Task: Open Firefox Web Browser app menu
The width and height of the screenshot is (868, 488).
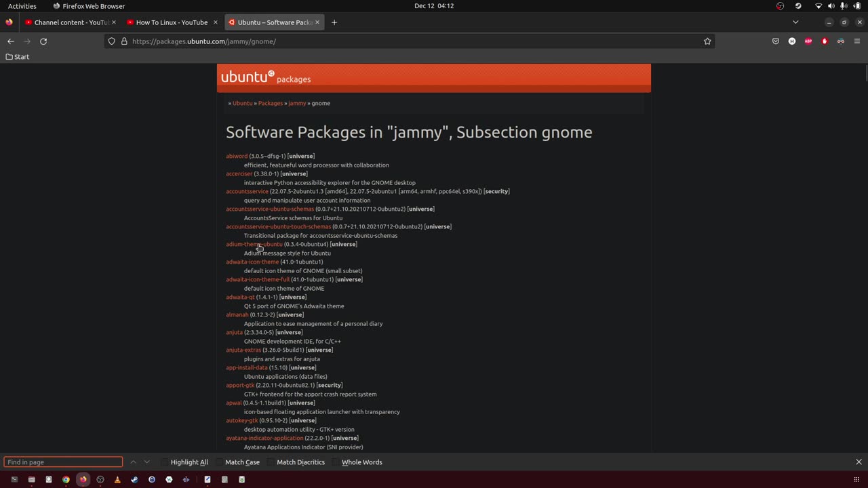Action: click(89, 6)
